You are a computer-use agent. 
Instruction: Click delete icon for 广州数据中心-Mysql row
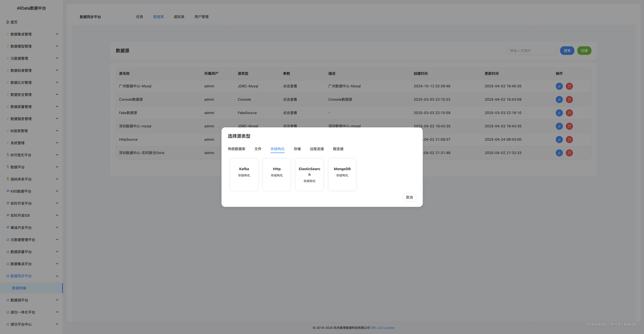[x=569, y=86]
